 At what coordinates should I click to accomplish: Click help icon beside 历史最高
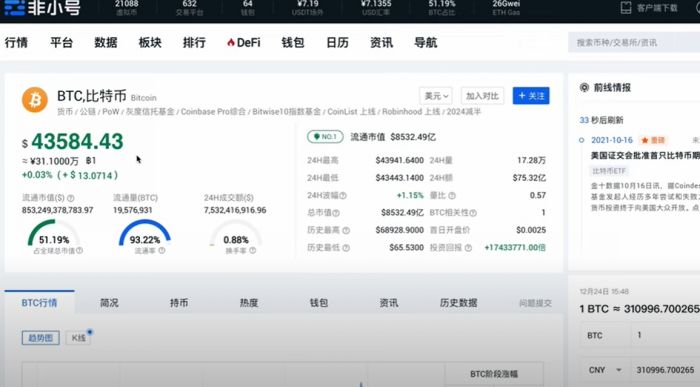tap(346, 230)
